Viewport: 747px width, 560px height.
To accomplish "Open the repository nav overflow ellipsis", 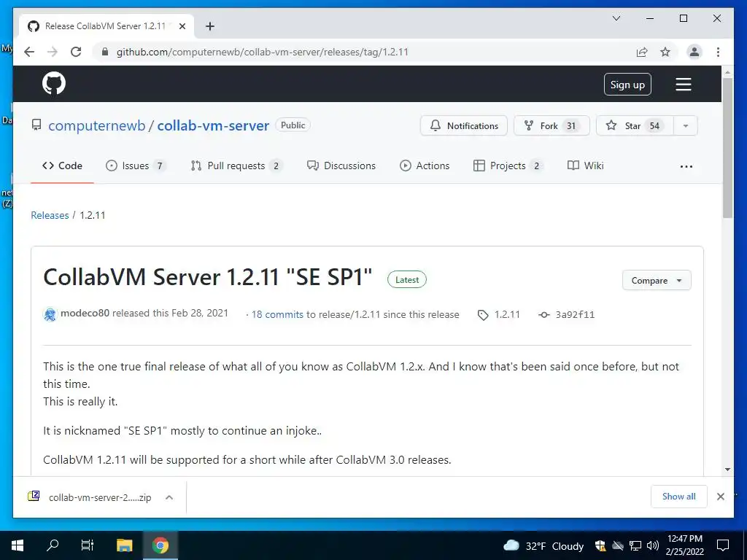I will pyautogui.click(x=686, y=166).
